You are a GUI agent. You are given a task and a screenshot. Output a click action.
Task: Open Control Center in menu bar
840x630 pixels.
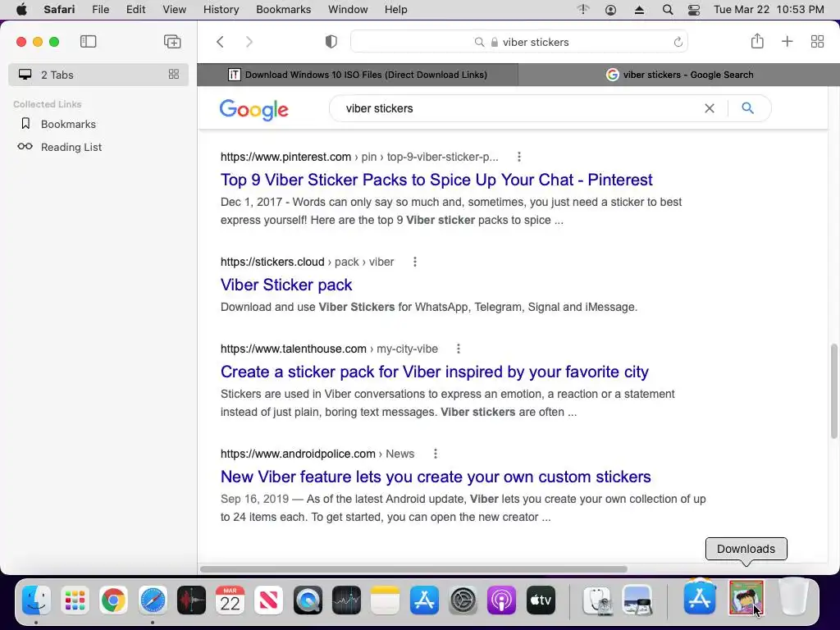[694, 10]
